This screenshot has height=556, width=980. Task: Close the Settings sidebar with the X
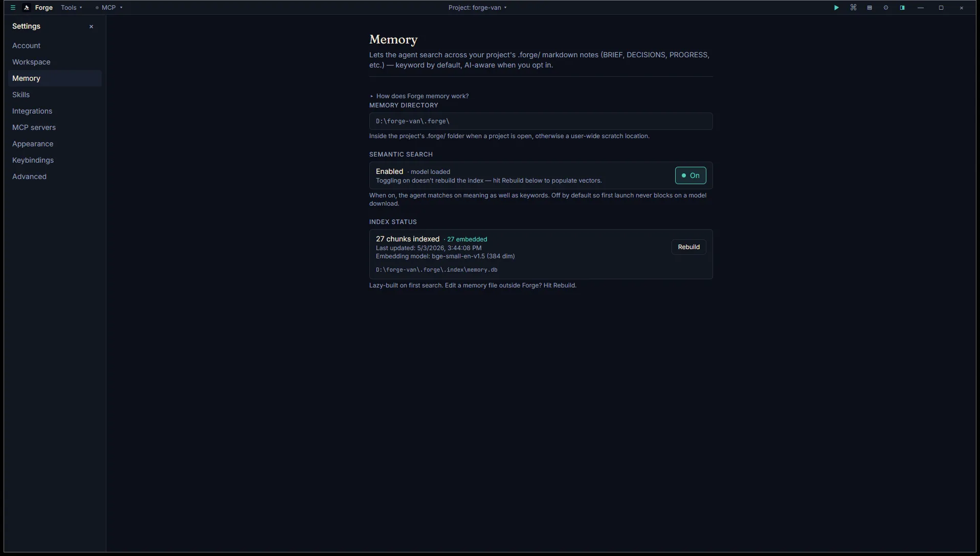91,27
